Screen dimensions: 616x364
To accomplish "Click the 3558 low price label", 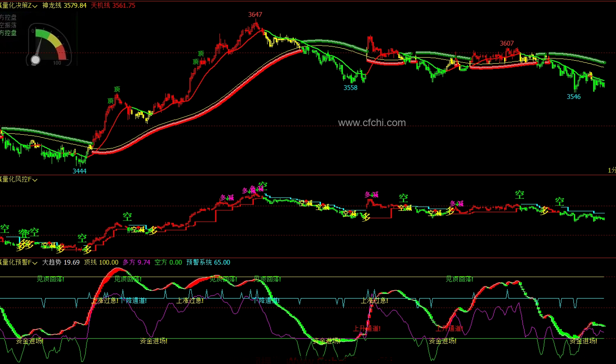I will click(350, 88).
